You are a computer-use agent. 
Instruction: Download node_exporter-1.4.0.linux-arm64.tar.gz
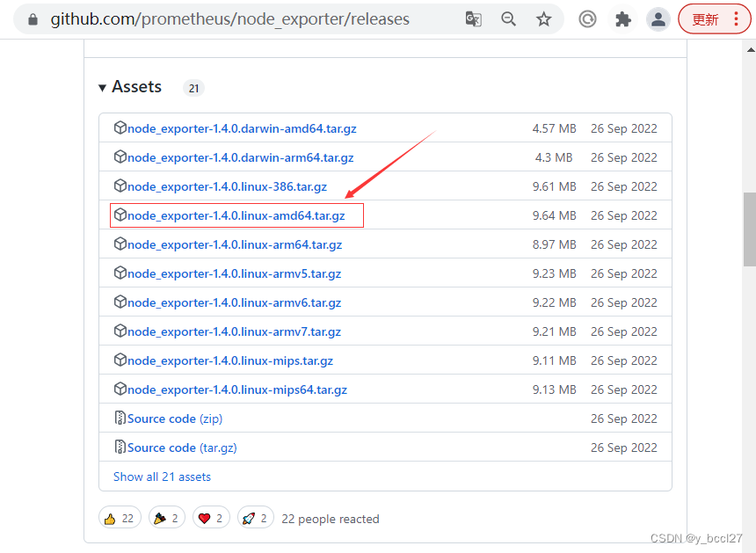235,244
